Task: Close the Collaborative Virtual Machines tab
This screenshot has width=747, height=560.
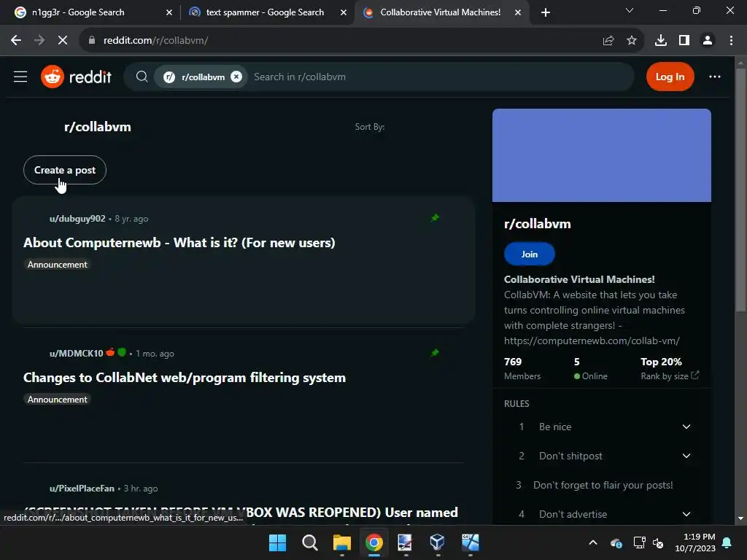Action: coord(518,13)
